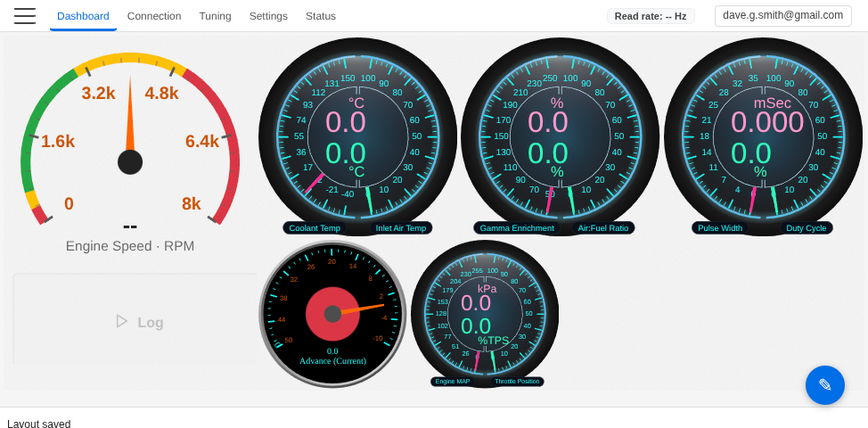Click the Read rate Hz indicator
The width and height of the screenshot is (868, 428).
pyautogui.click(x=651, y=16)
